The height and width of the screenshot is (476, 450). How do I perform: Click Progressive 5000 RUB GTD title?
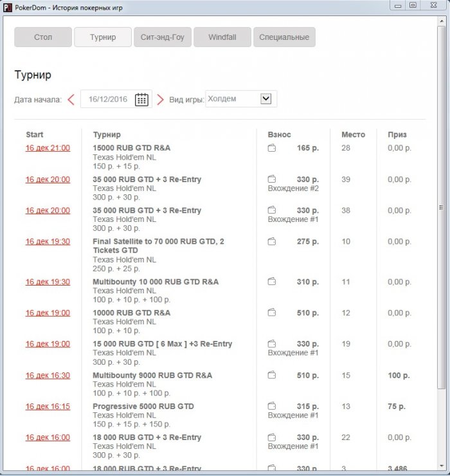click(143, 406)
